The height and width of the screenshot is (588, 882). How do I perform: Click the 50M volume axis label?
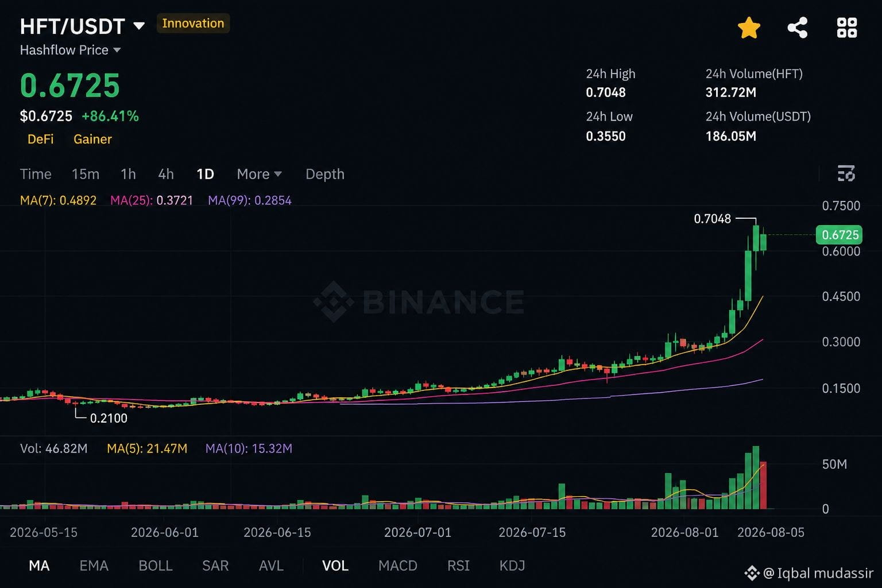click(834, 464)
